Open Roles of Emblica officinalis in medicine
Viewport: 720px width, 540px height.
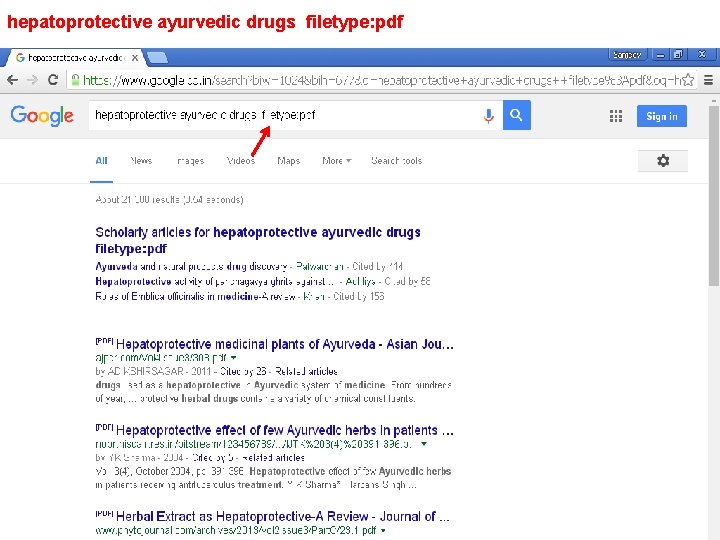point(195,296)
